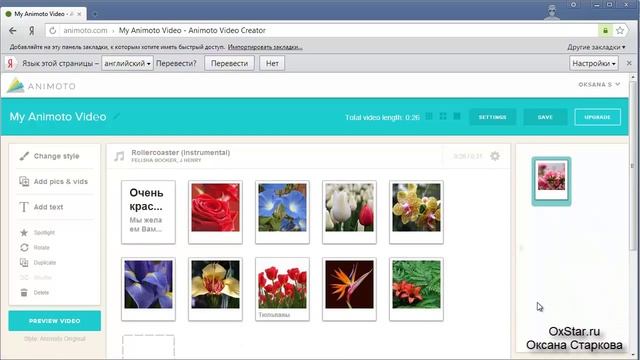
Task: Click the Rollercoaster (Instrumental) song title
Action: (180, 152)
